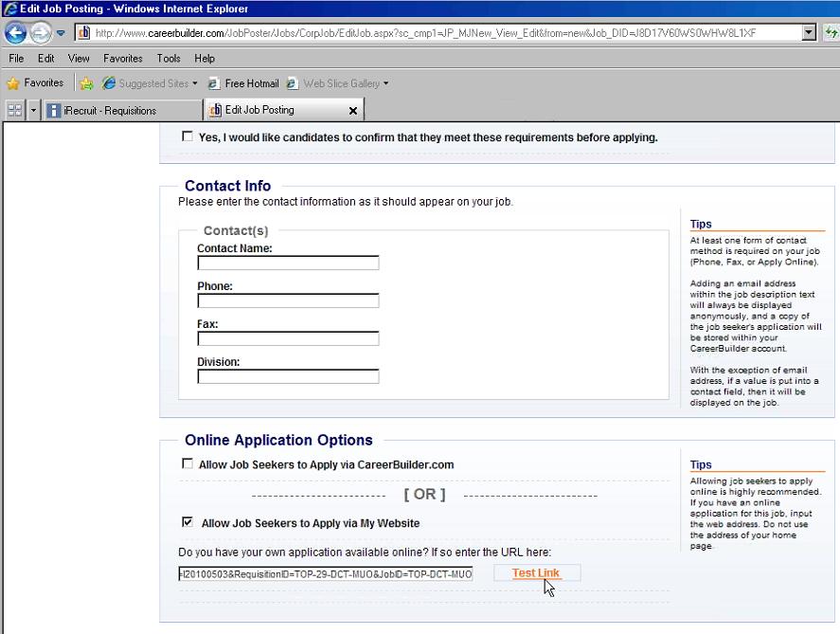Image resolution: width=840 pixels, height=634 pixels.
Task: Click the Phone input field
Action: (288, 300)
